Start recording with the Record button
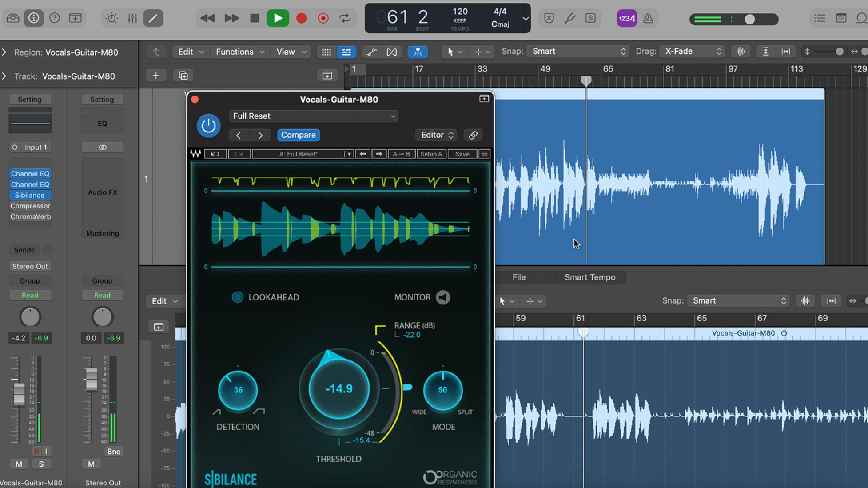This screenshot has height=488, width=868. coord(301,18)
